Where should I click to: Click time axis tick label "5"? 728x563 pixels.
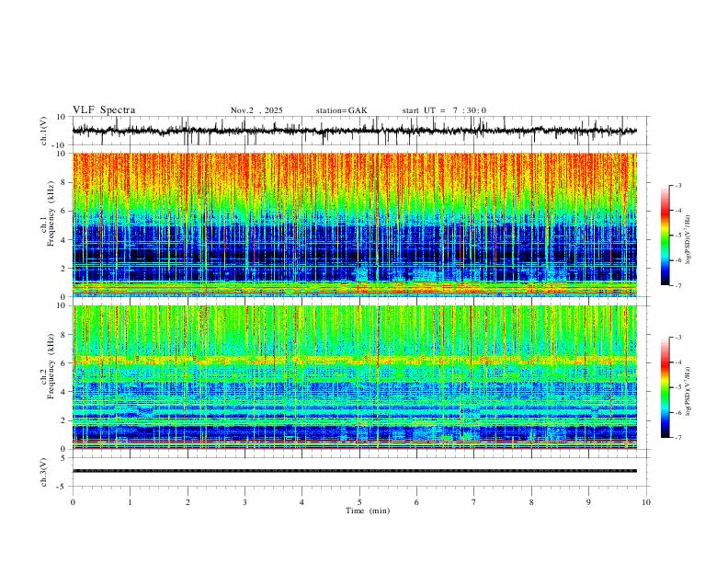point(359,502)
